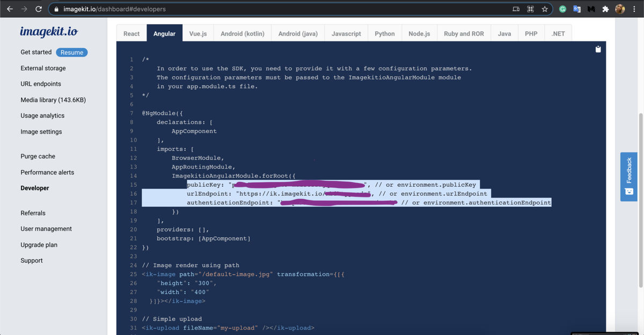This screenshot has width=644, height=335.
Task: Click the Resume button
Action: pos(71,52)
